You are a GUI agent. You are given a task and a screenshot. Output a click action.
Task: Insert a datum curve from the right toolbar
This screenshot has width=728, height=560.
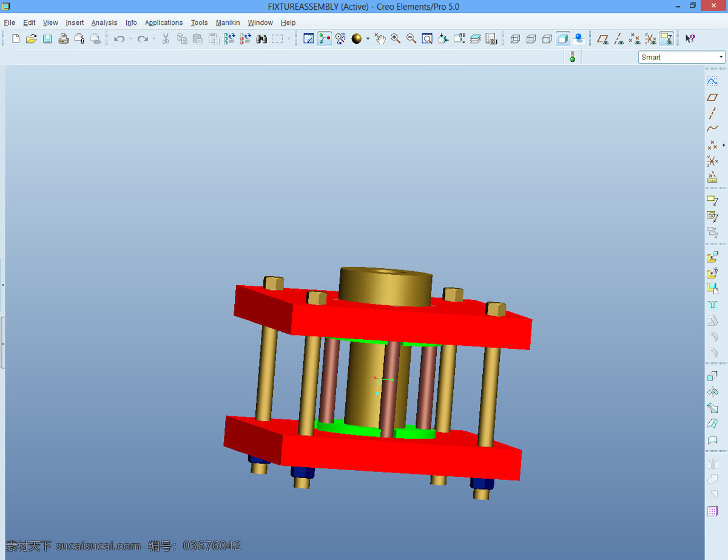pos(712,129)
